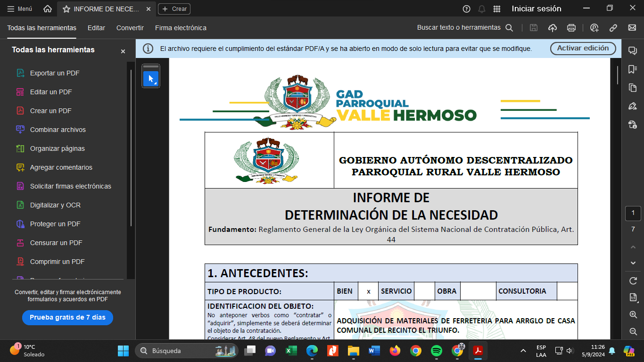Click the rotate page icon
The width and height of the screenshot is (644, 362).
point(633,281)
